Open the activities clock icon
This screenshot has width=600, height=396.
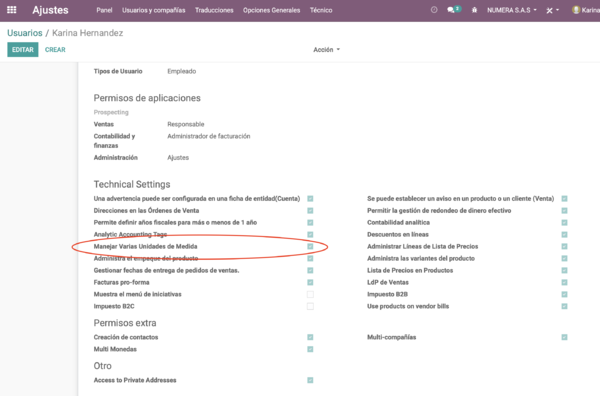[x=434, y=10]
